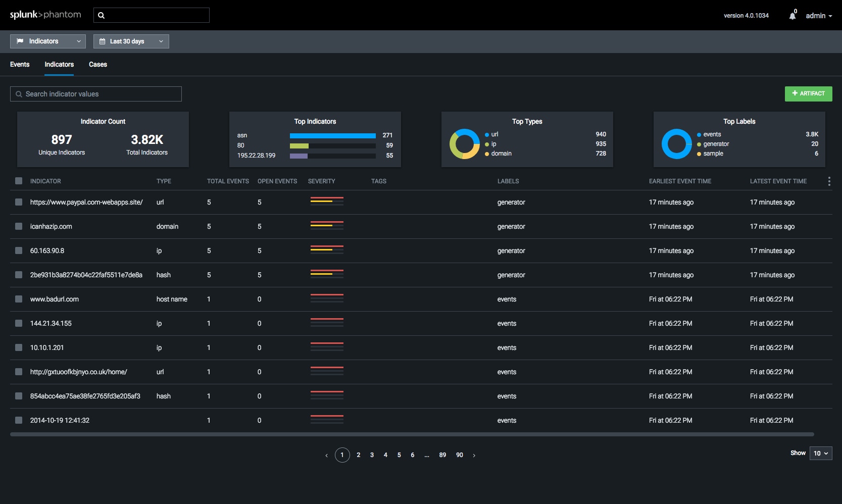This screenshot has width=842, height=504.
Task: Check the 10.10.1.201 row checkbox
Action: point(19,347)
